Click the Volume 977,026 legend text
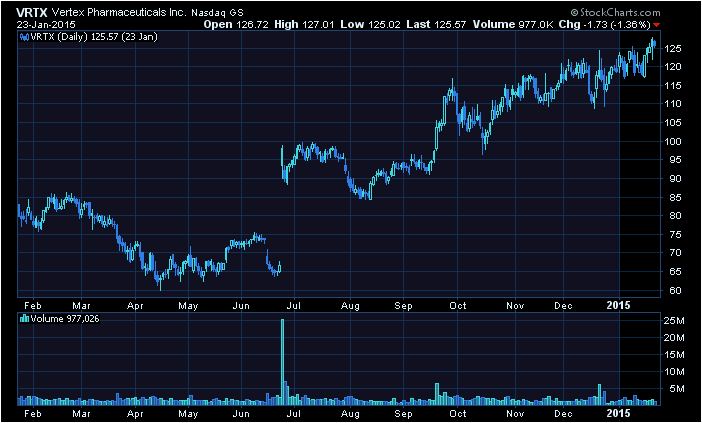The height and width of the screenshot is (423, 702). point(64,319)
